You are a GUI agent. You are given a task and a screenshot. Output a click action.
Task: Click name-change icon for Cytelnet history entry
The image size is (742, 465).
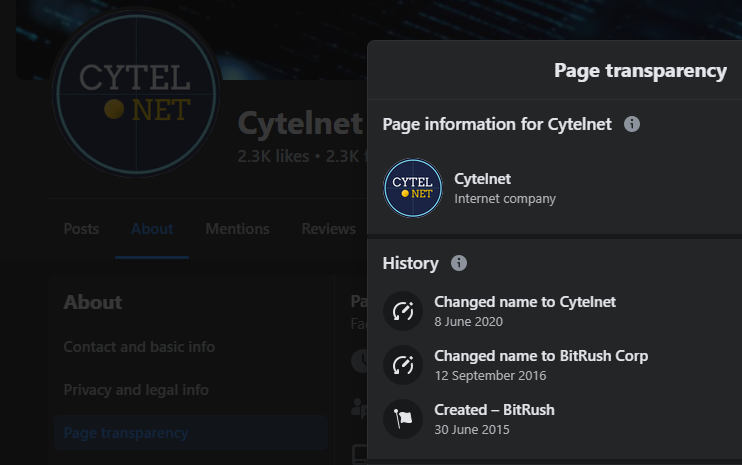[403, 311]
